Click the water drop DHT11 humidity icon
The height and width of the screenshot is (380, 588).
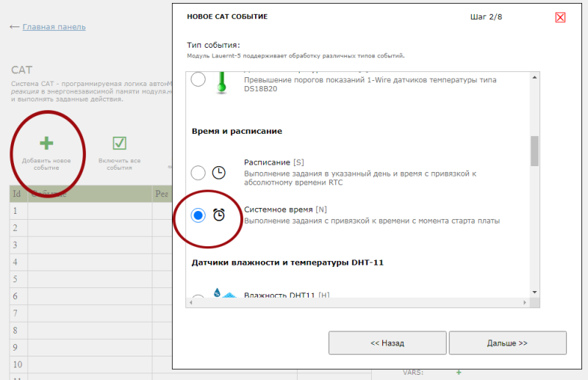tap(224, 293)
